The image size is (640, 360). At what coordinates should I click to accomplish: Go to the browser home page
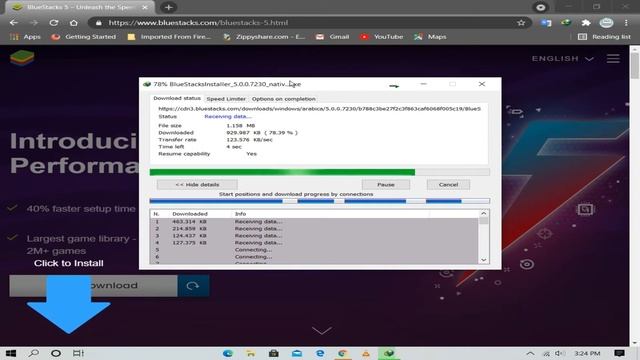pyautogui.click(x=73, y=23)
